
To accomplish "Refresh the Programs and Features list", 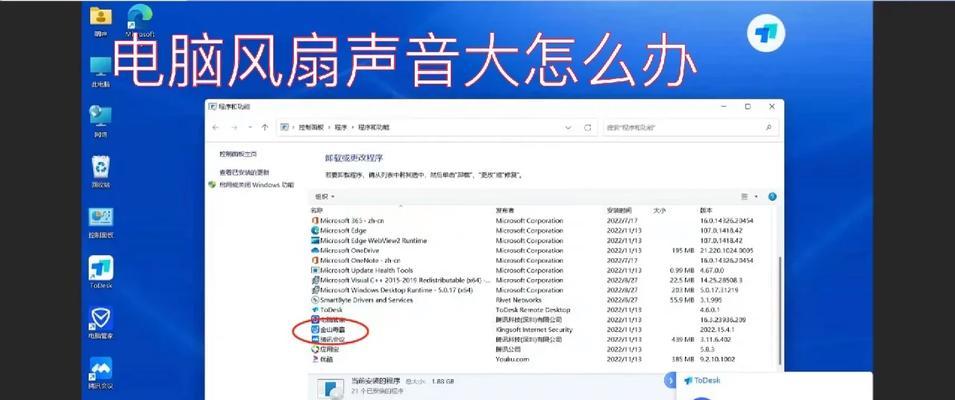I will tap(588, 127).
